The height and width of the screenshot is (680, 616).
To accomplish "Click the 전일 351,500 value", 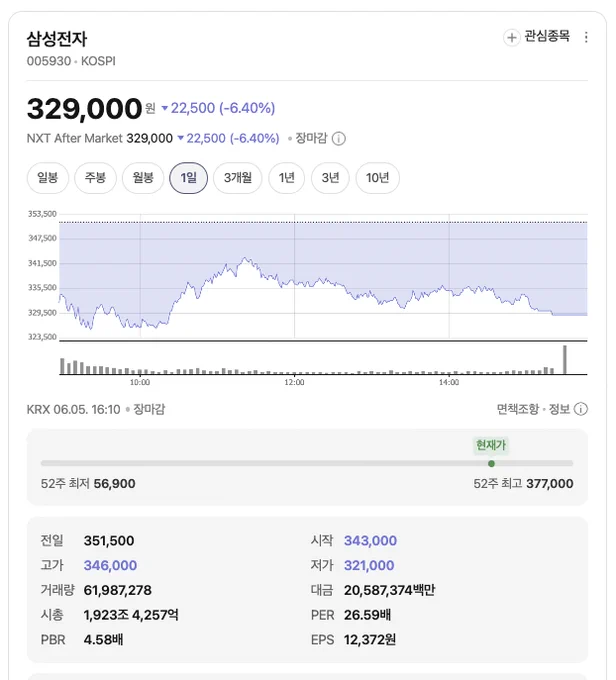I will [x=109, y=541].
